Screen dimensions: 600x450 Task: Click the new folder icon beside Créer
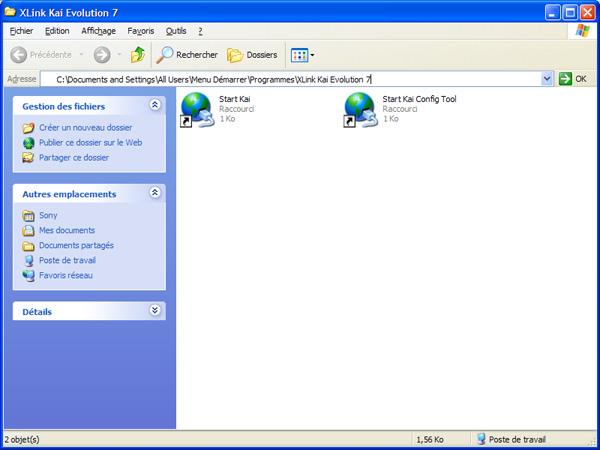pyautogui.click(x=28, y=128)
